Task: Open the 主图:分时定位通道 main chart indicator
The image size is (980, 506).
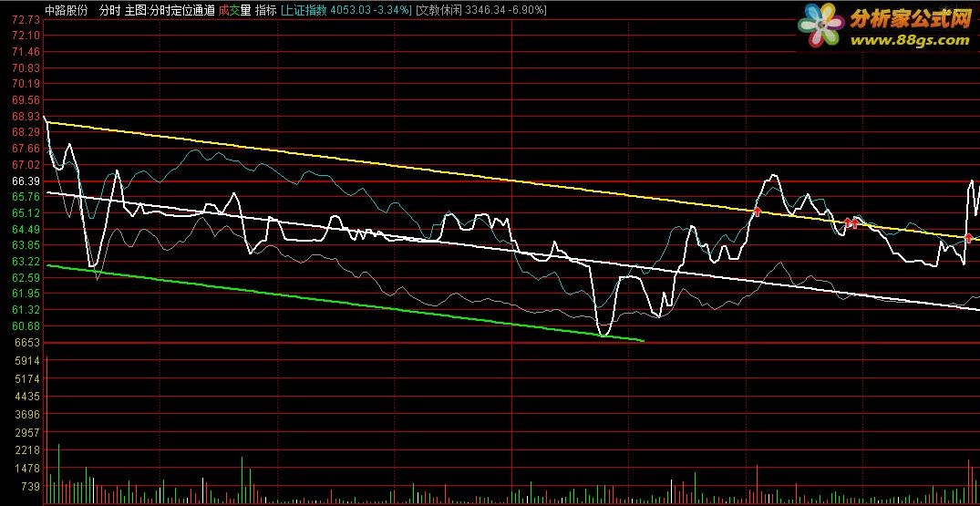Action: pyautogui.click(x=170, y=10)
